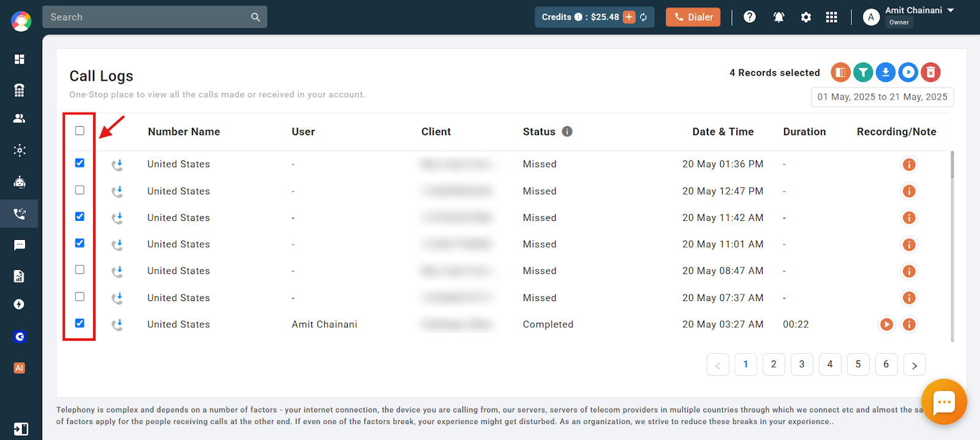Viewport: 980px width, 440px height.
Task: Download selected call logs
Action: (x=886, y=72)
